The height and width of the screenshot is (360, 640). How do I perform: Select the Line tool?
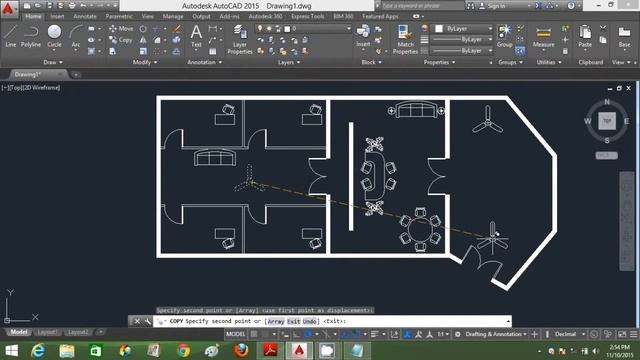click(x=11, y=36)
